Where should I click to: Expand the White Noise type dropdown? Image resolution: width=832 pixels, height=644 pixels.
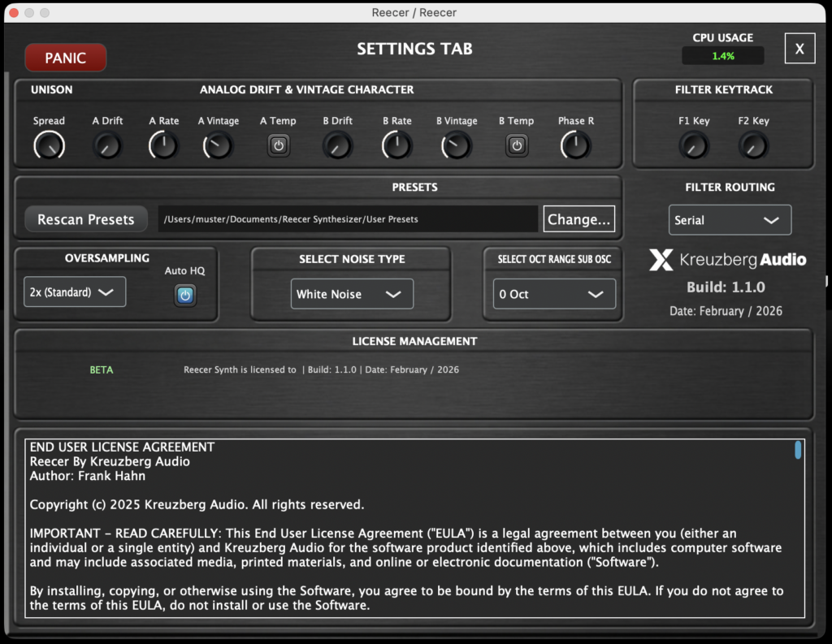point(352,294)
